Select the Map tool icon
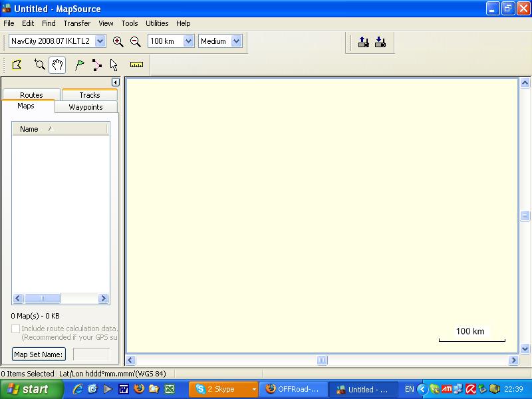532x399 pixels. pyautogui.click(x=17, y=65)
